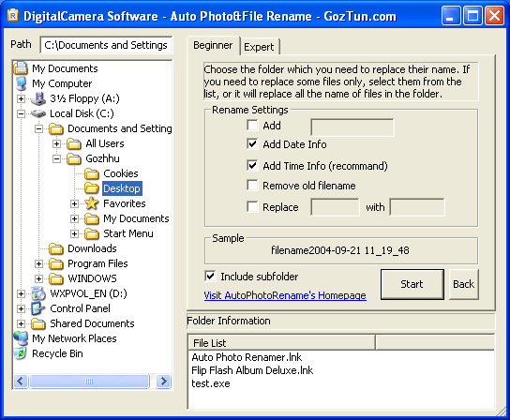Viewport: 510px width, 420px height.
Task: Expand the Control Panel node
Action: point(21,308)
